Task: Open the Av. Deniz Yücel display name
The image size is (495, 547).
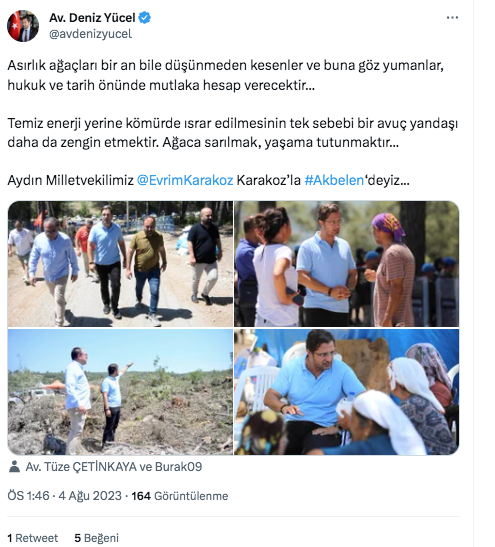Action: click(92, 17)
